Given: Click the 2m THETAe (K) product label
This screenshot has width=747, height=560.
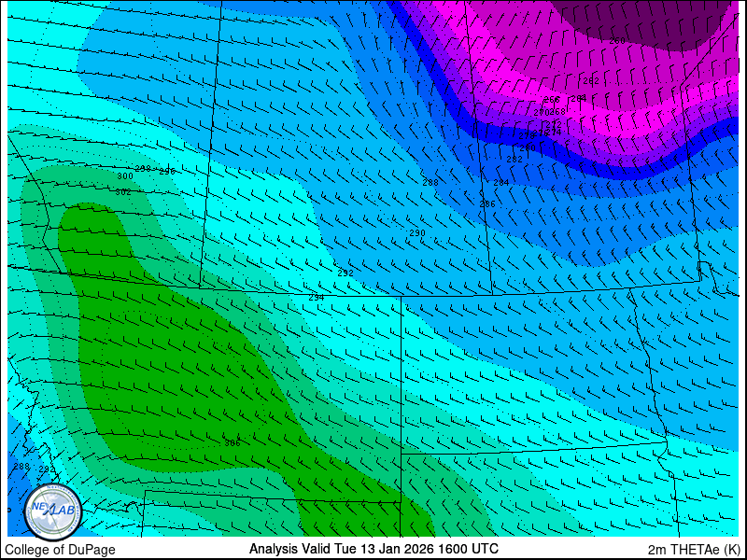Looking at the screenshot, I should 695,550.
